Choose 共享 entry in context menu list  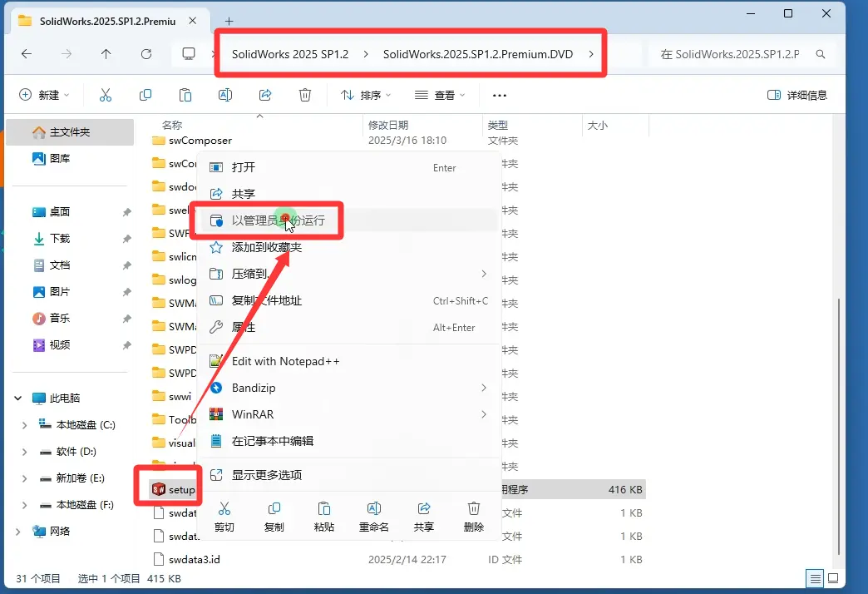(348, 194)
